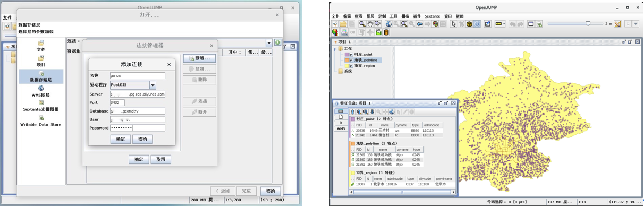Select File source in Open dialog sidebar
The width and height of the screenshot is (644, 207).
tap(41, 46)
